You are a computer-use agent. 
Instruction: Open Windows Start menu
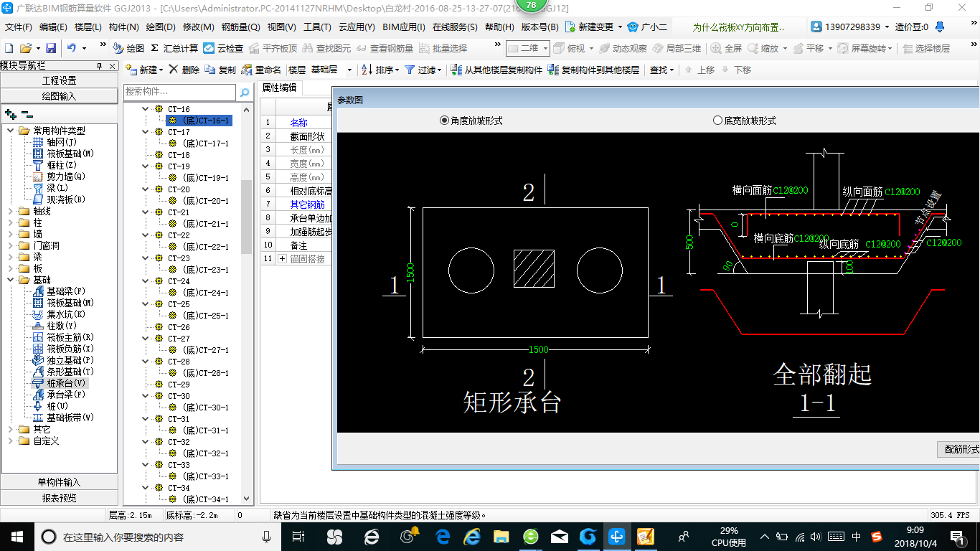[17, 536]
